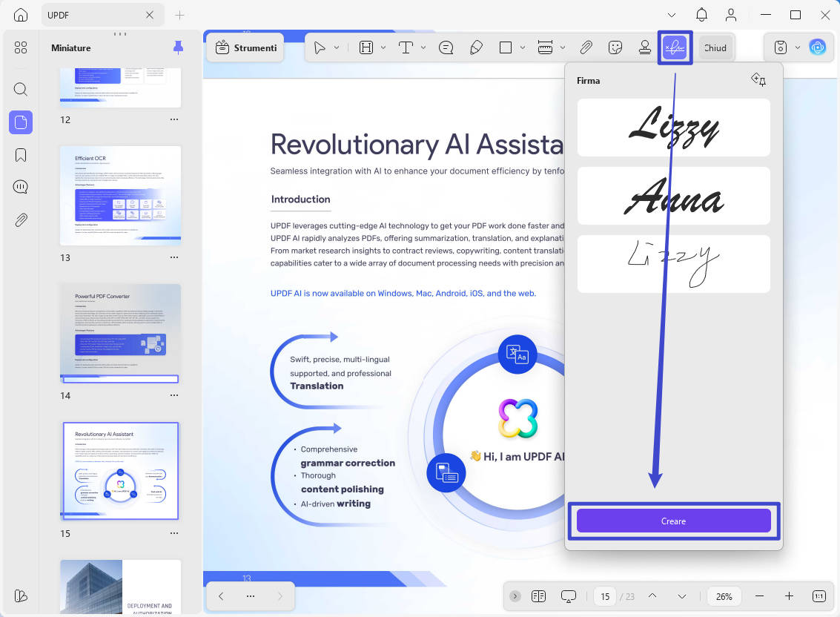Open page 14 options menu
This screenshot has height=617, width=840.
[x=174, y=395]
